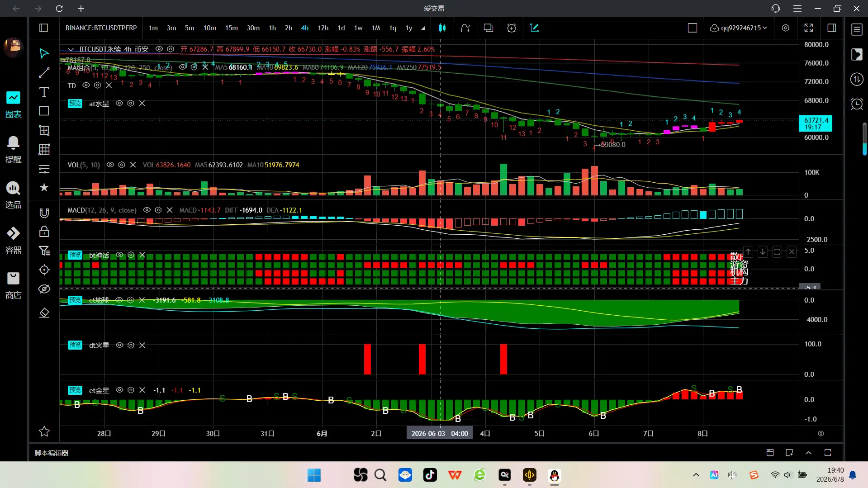Toggle visibility of bt神话 indicator
The height and width of the screenshot is (488, 868).
[x=119, y=255]
